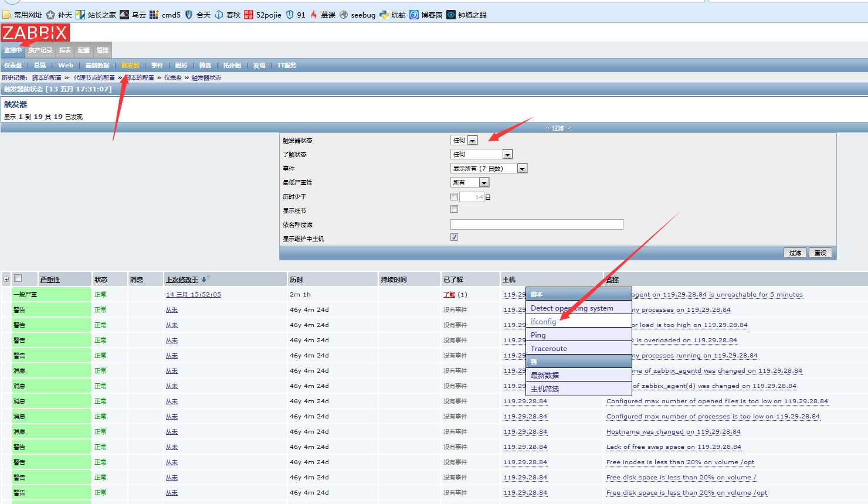Click the red 了解 acknowledged link
The width and height of the screenshot is (868, 504).
tap(449, 294)
